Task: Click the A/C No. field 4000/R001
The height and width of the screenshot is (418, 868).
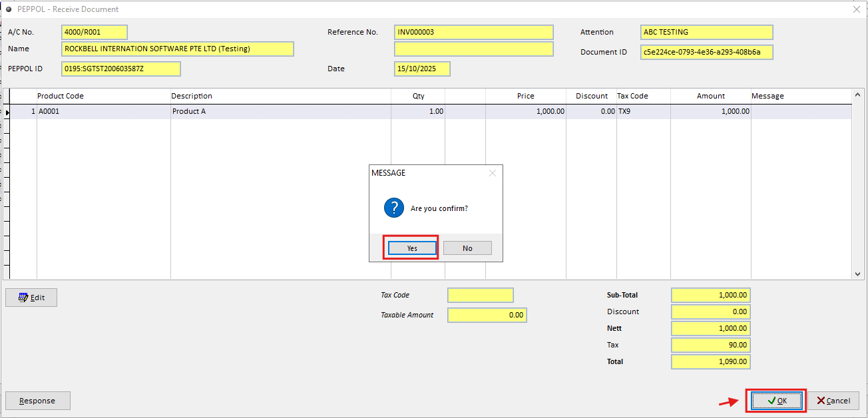Action: pyautogui.click(x=94, y=32)
